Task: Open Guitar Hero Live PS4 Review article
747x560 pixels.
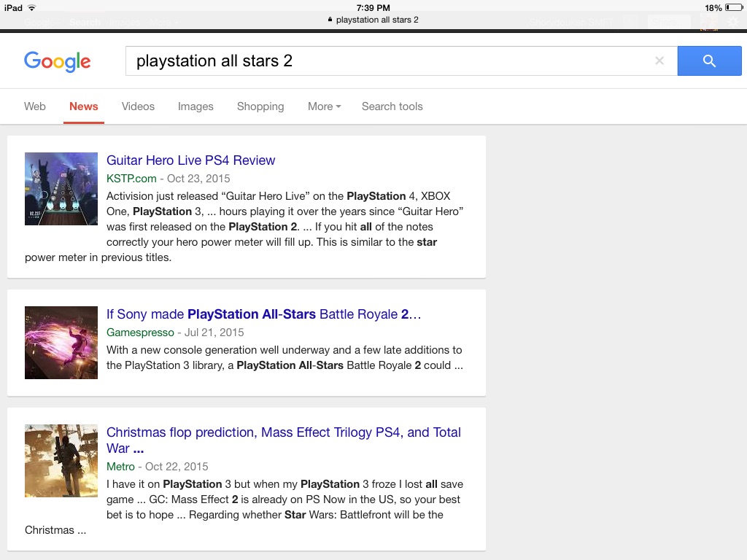Action: click(191, 160)
